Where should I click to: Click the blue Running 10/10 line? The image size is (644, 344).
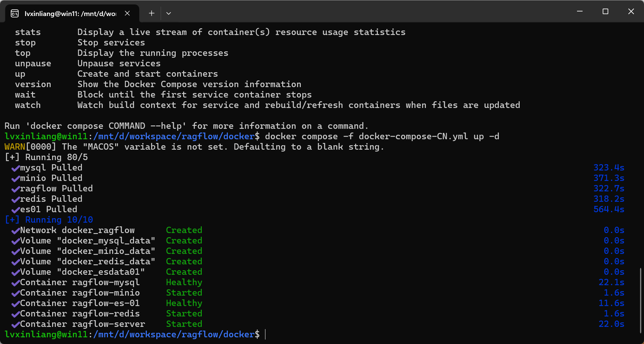click(x=49, y=220)
